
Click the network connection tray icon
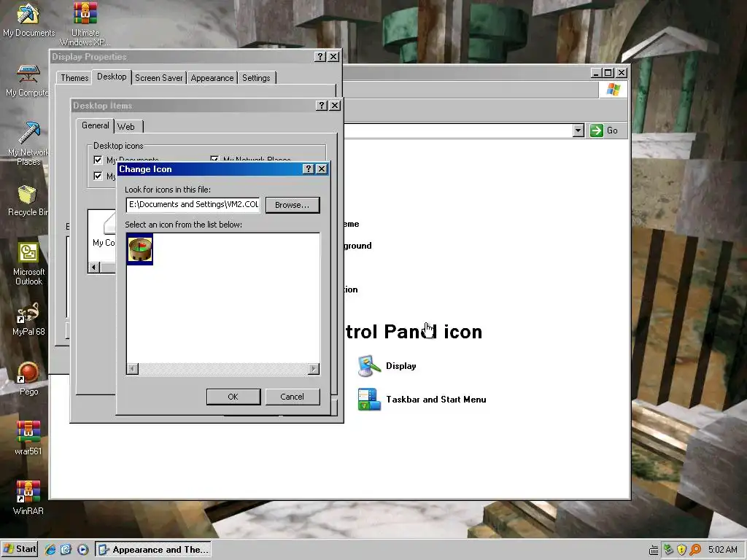click(x=668, y=550)
